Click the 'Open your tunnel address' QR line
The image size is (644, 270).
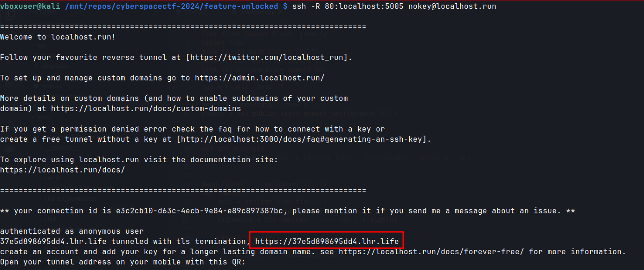122,262
